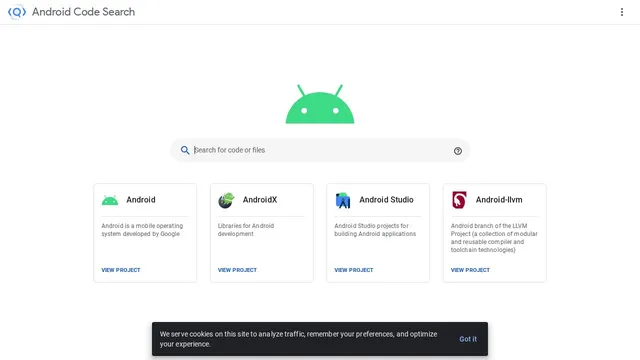Viewport: 640px width, 360px height.
Task: Focus the Search for code or files field
Action: [320, 150]
